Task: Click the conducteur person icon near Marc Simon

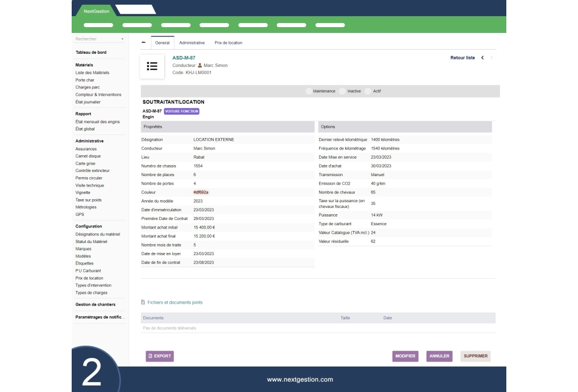Action: click(x=200, y=66)
